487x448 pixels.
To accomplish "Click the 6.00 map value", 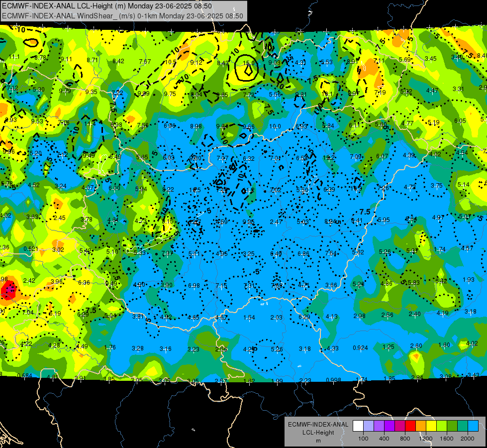I will pyautogui.click(x=114, y=188).
